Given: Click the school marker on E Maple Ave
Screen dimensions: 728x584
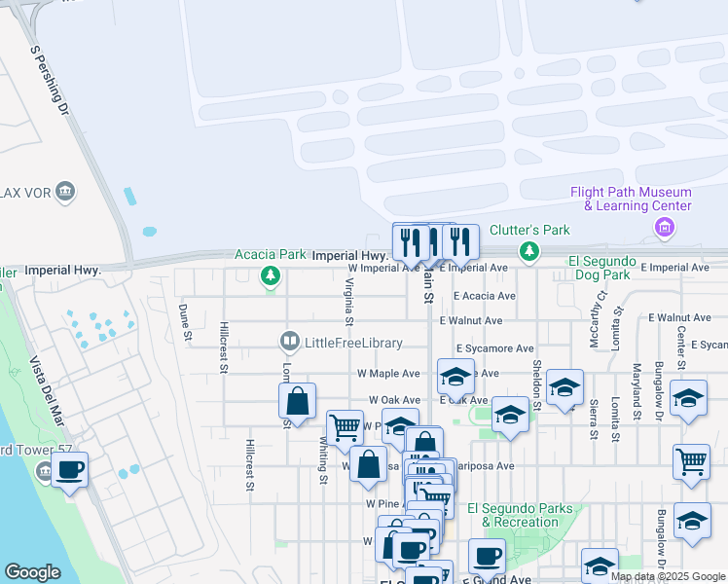Looking at the screenshot, I should point(455,378).
